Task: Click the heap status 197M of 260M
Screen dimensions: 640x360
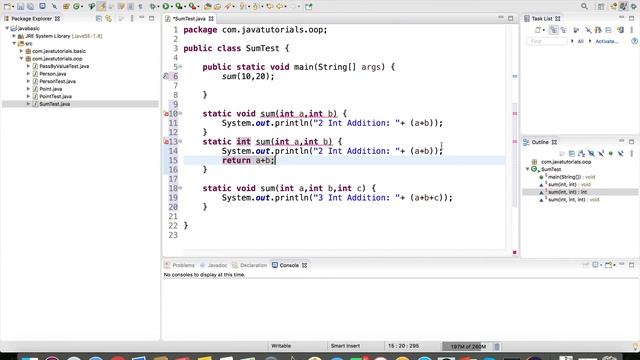Action: (x=468, y=347)
